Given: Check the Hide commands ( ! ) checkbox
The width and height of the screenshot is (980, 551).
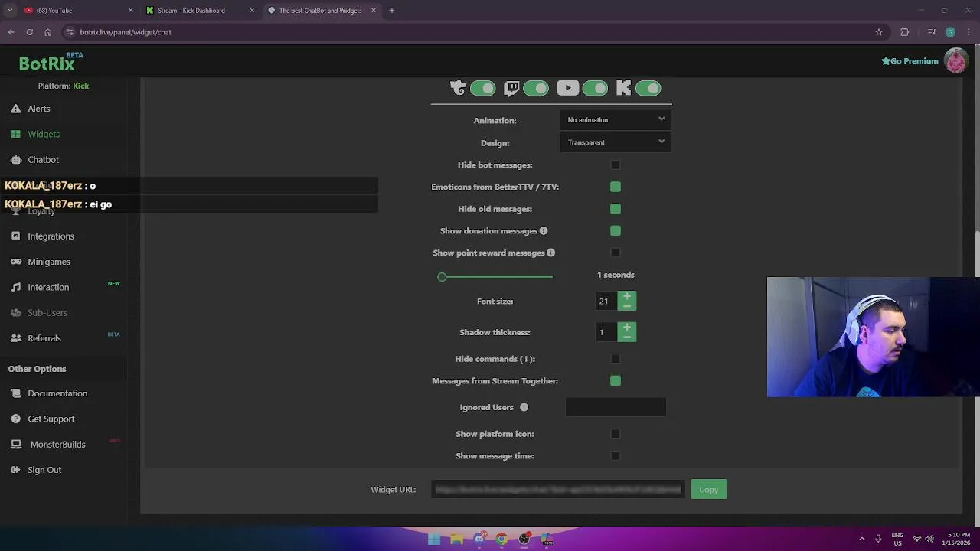Looking at the screenshot, I should (x=616, y=359).
